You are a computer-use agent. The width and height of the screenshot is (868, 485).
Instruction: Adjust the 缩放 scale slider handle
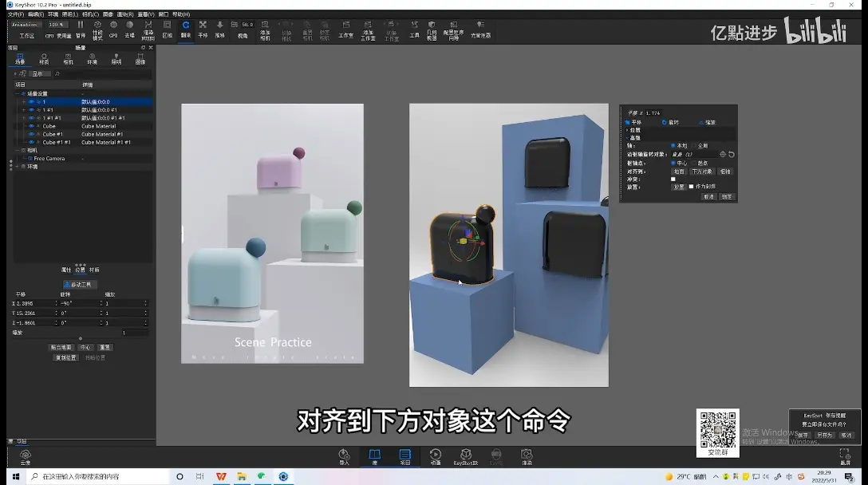[81, 338]
